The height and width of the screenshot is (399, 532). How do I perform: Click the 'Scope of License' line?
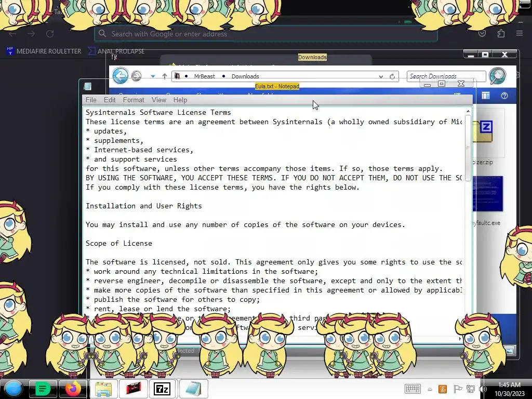(119, 243)
